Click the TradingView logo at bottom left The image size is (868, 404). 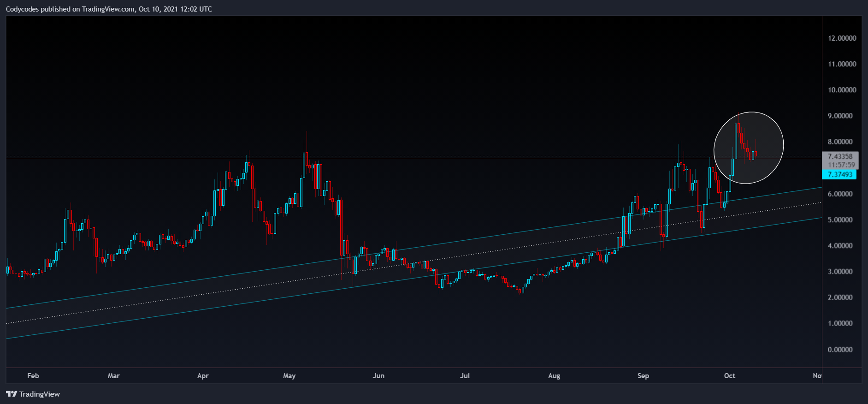(33, 394)
